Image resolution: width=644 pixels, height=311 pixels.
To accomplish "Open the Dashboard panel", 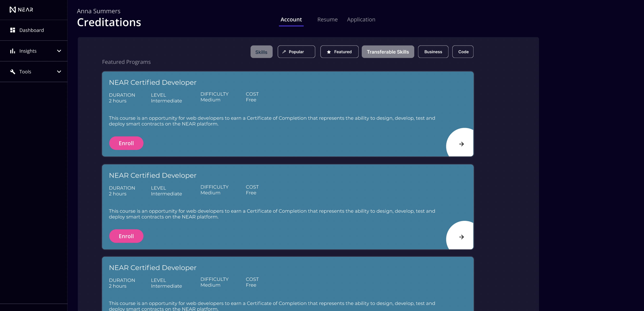I will pos(31,30).
